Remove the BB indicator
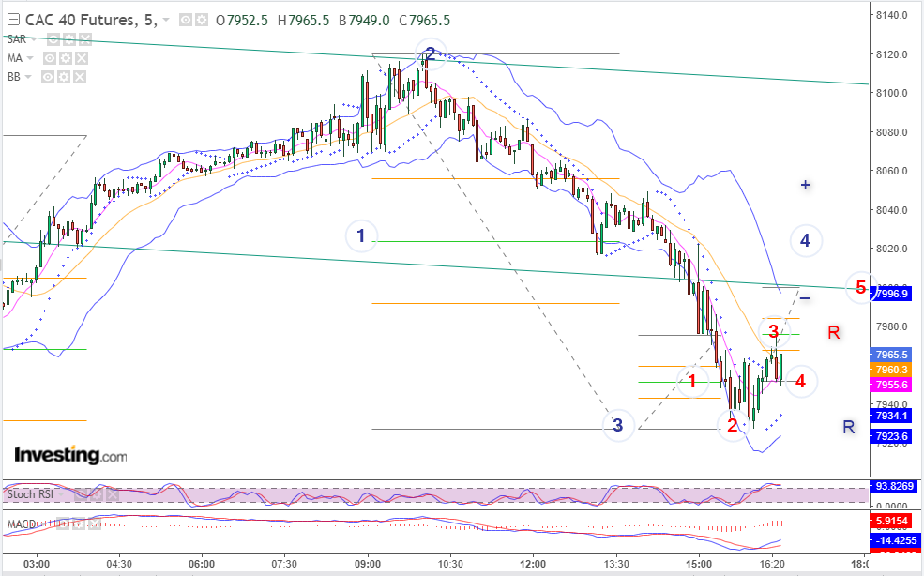The width and height of the screenshot is (924, 576). coord(80,77)
